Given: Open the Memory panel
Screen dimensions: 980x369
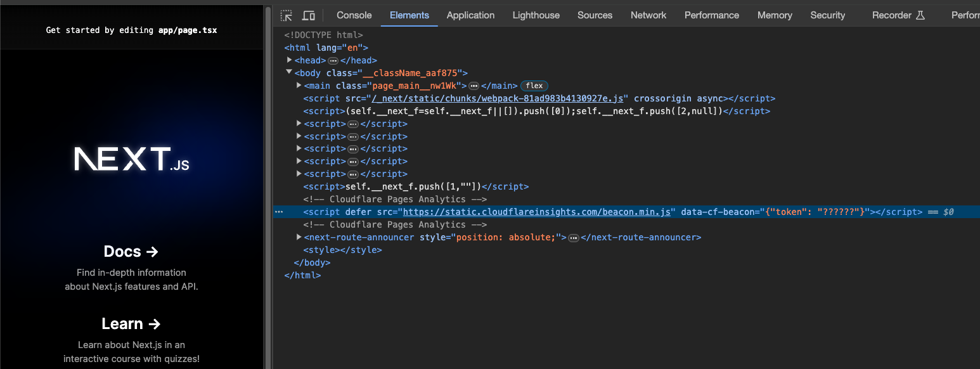Looking at the screenshot, I should point(775,15).
